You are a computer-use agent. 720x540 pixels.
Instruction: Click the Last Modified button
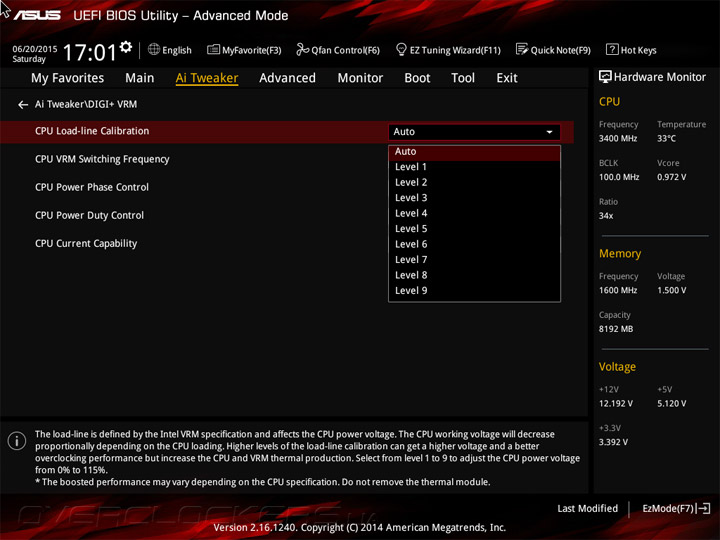pyautogui.click(x=587, y=508)
